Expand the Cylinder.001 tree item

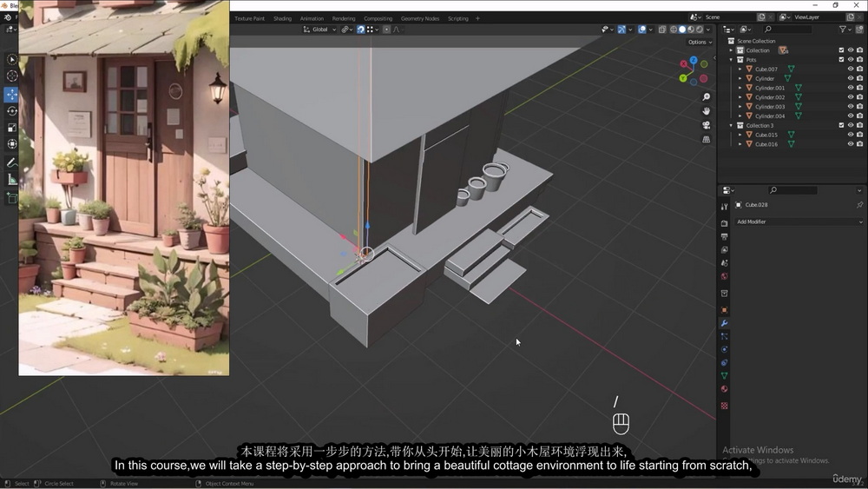(740, 88)
